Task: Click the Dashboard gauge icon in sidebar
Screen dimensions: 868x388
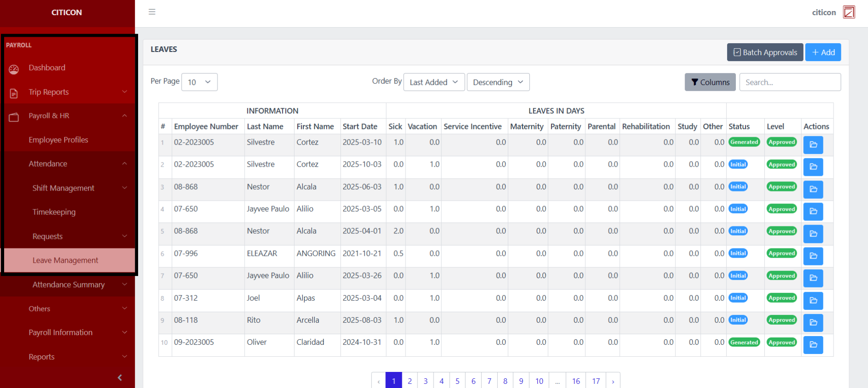Action: tap(14, 69)
